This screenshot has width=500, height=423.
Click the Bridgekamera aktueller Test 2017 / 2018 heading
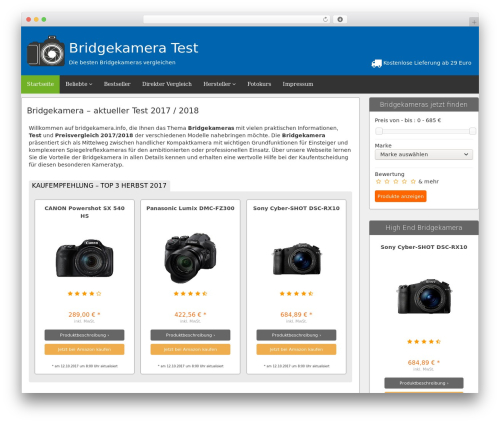(x=113, y=111)
